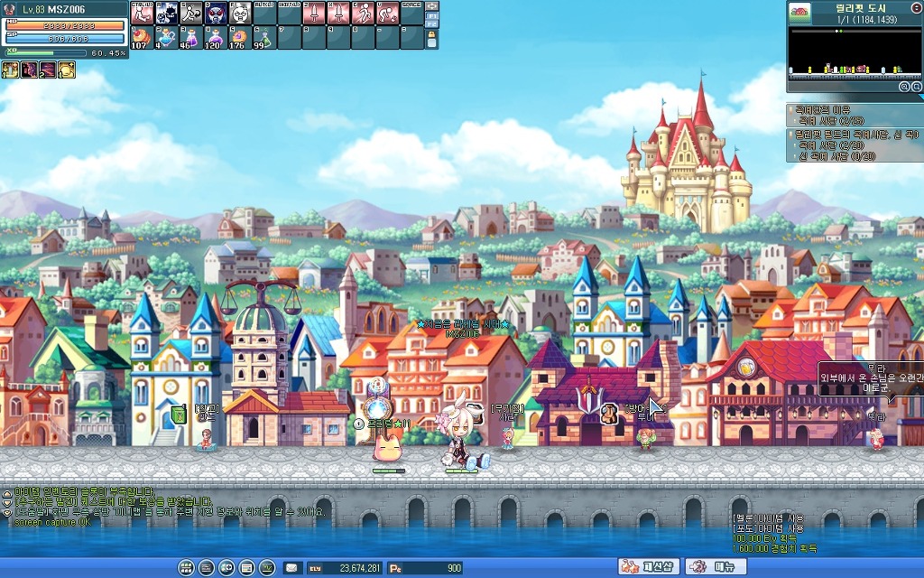Click the first active buff icon
Screen dimensions: 924x578
[11, 70]
